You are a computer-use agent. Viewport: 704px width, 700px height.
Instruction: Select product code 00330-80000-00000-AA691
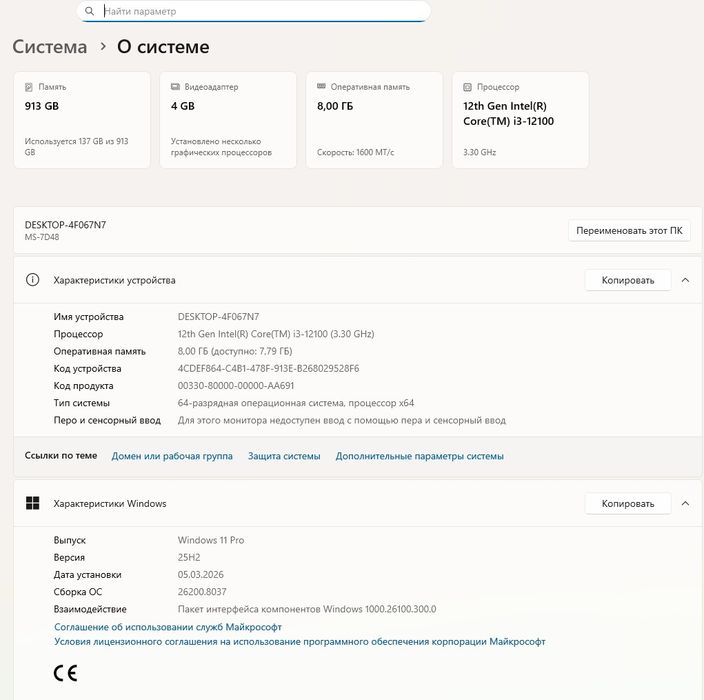coord(236,386)
